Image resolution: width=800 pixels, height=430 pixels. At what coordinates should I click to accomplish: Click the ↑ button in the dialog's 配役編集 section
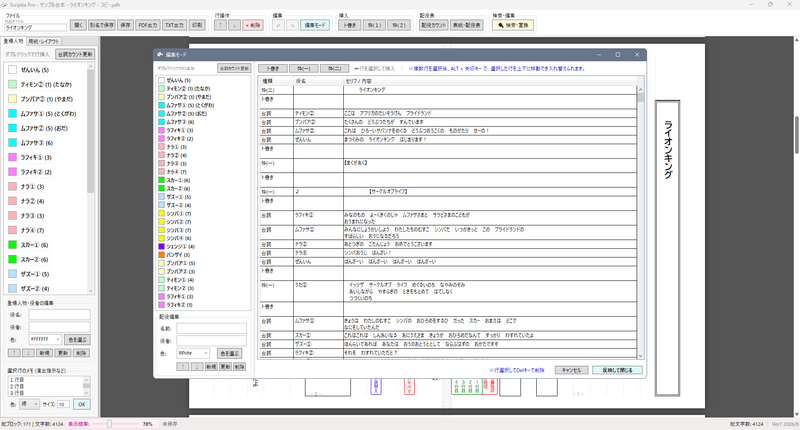[x=183, y=367]
